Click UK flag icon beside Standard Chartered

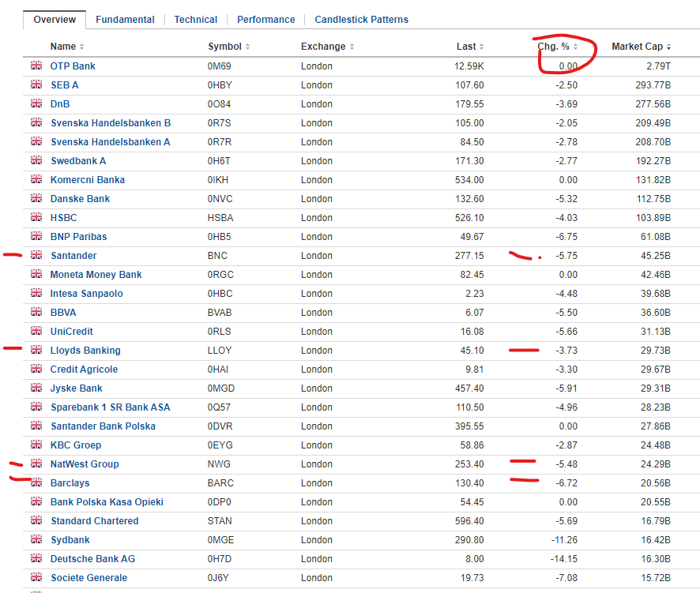pyautogui.click(x=36, y=520)
